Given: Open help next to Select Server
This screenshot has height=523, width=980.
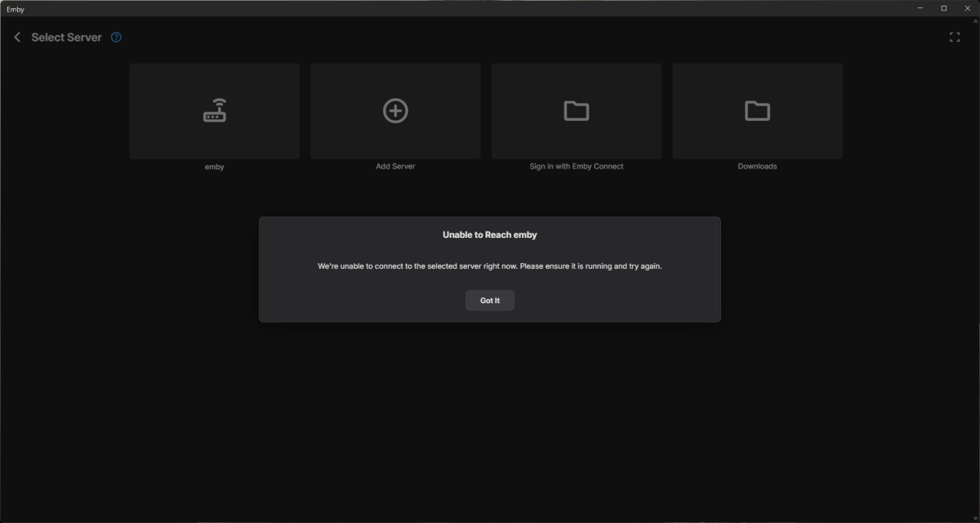Looking at the screenshot, I should 116,38.
